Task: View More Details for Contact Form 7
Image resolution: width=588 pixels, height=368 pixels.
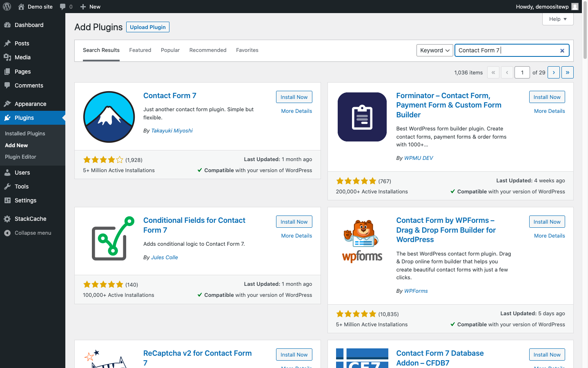Action: (x=296, y=111)
